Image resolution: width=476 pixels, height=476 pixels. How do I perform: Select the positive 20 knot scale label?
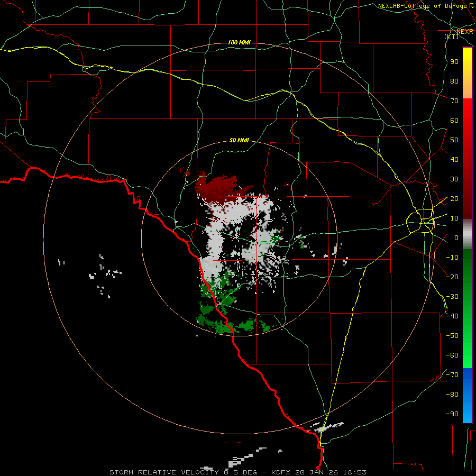click(454, 199)
